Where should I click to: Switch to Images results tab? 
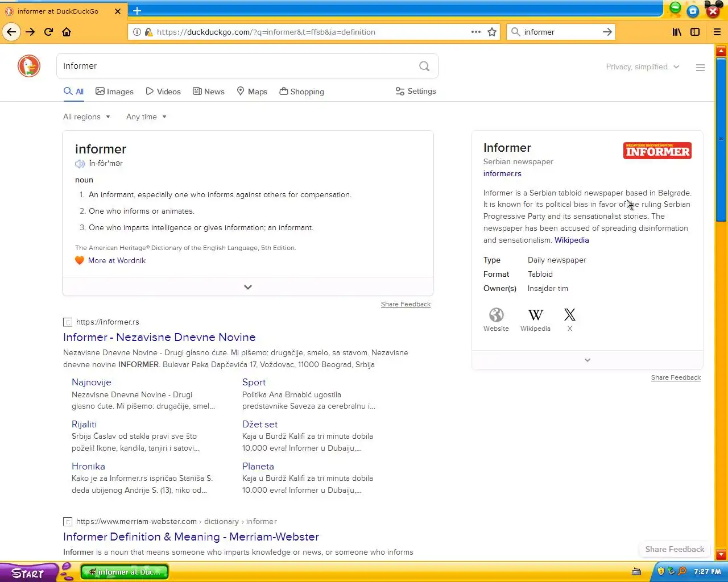click(x=114, y=92)
